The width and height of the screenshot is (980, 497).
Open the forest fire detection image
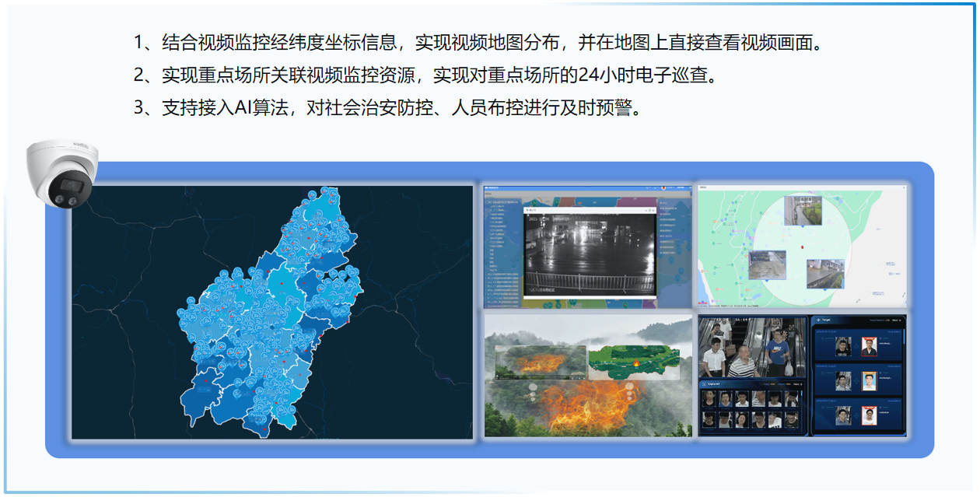[x=587, y=376]
